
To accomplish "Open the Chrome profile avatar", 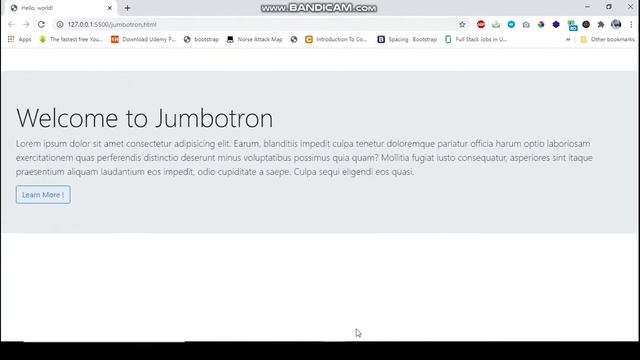I will [x=616, y=24].
